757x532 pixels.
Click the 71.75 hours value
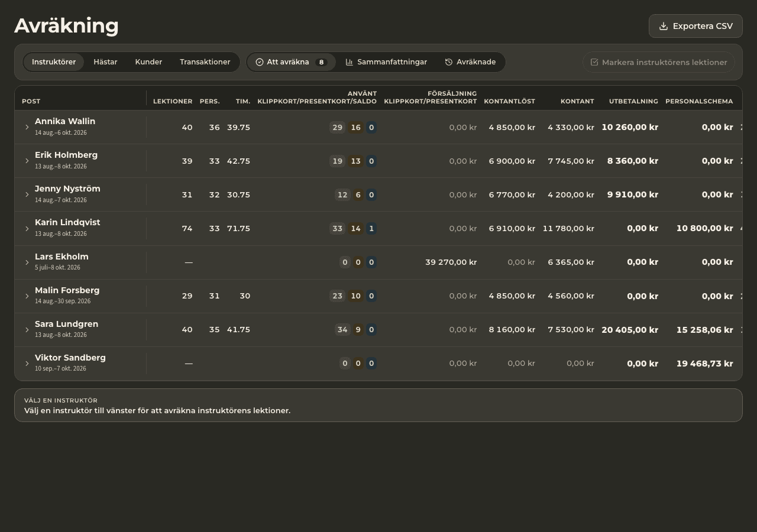(238, 228)
